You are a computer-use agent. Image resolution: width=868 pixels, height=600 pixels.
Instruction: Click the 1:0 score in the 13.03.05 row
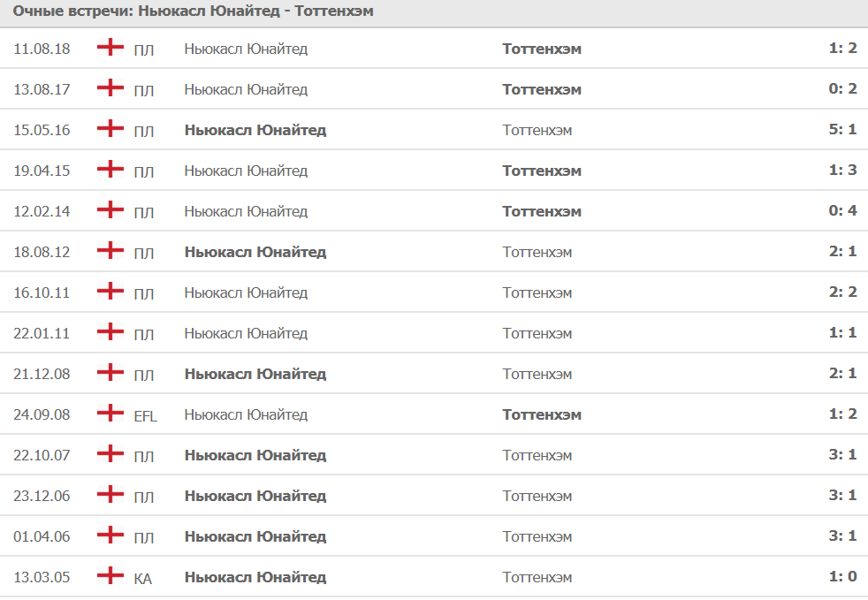[x=842, y=577]
